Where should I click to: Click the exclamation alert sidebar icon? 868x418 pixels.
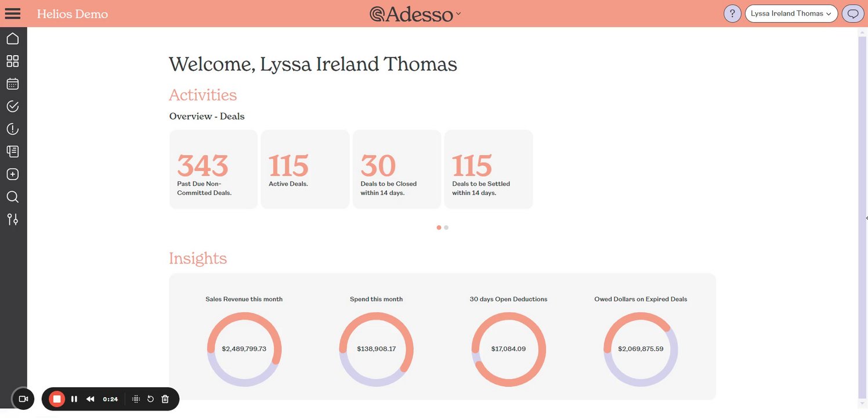tap(13, 129)
